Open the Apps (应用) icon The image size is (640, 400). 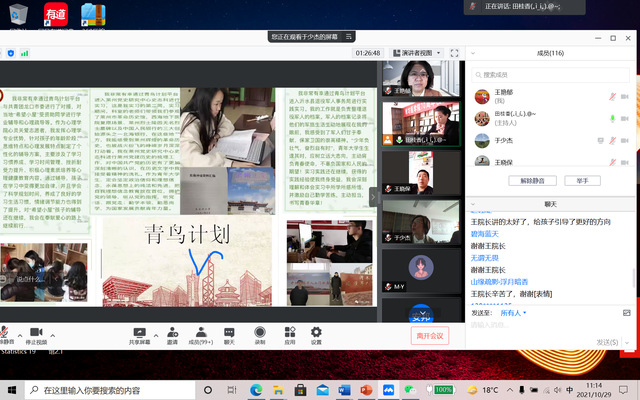click(289, 333)
